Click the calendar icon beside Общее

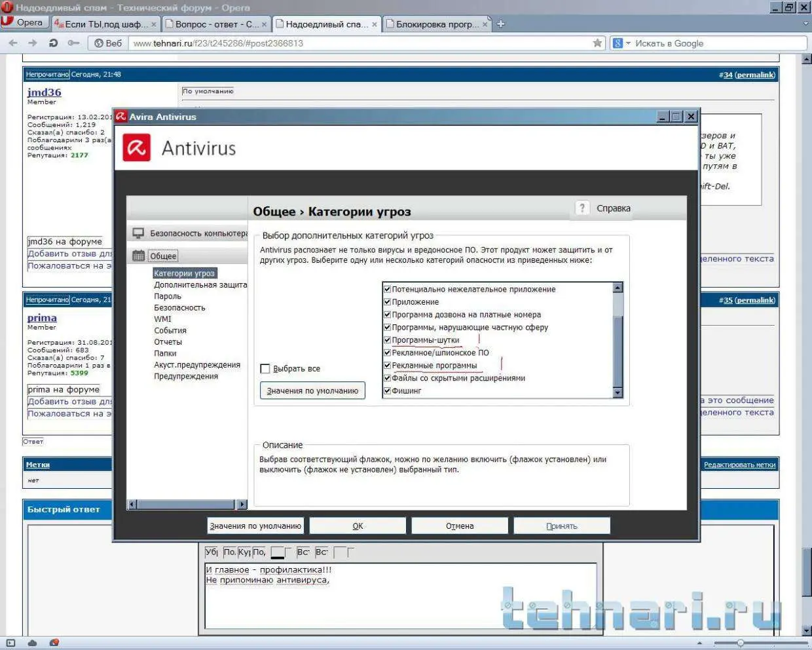[x=138, y=256]
